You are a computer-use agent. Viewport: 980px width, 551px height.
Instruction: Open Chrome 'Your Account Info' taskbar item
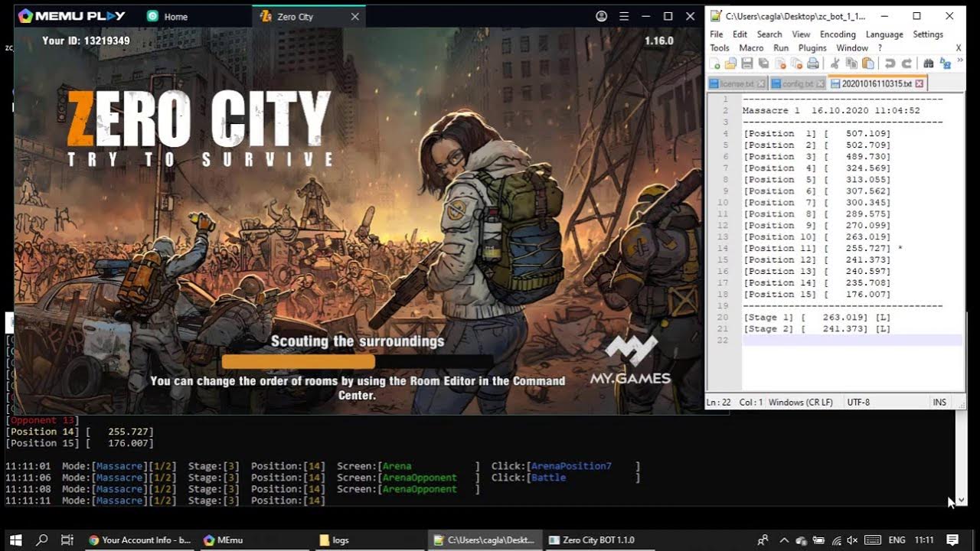click(139, 540)
